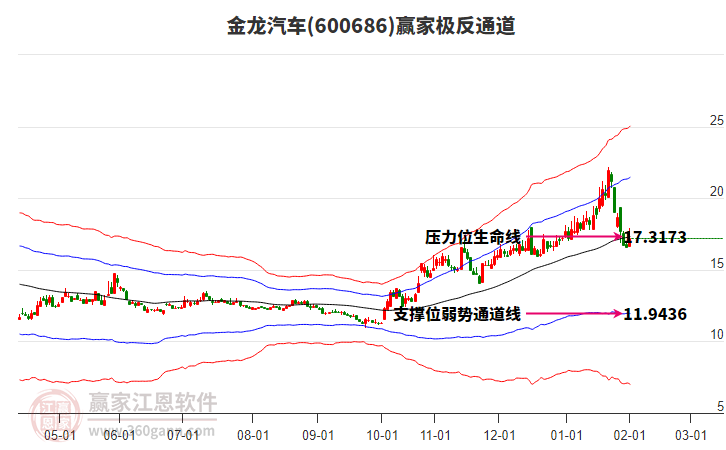Click the 08-01 date axis label

point(253,435)
